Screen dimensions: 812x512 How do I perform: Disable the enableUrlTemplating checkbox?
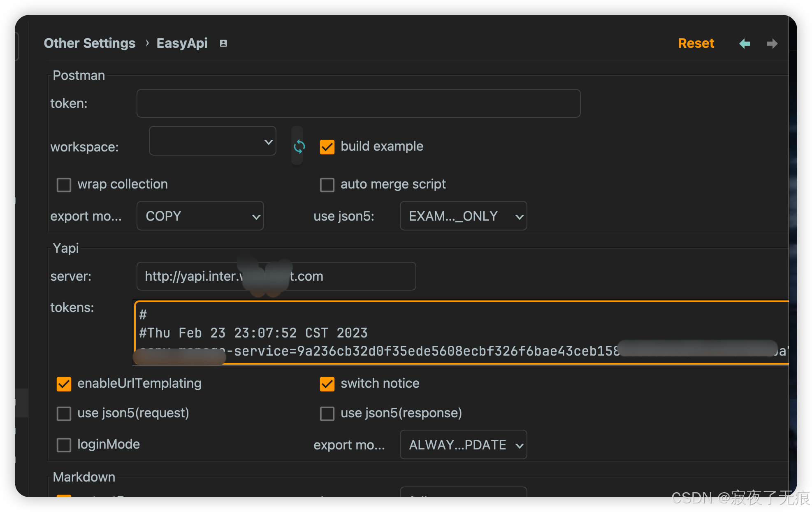(x=64, y=384)
